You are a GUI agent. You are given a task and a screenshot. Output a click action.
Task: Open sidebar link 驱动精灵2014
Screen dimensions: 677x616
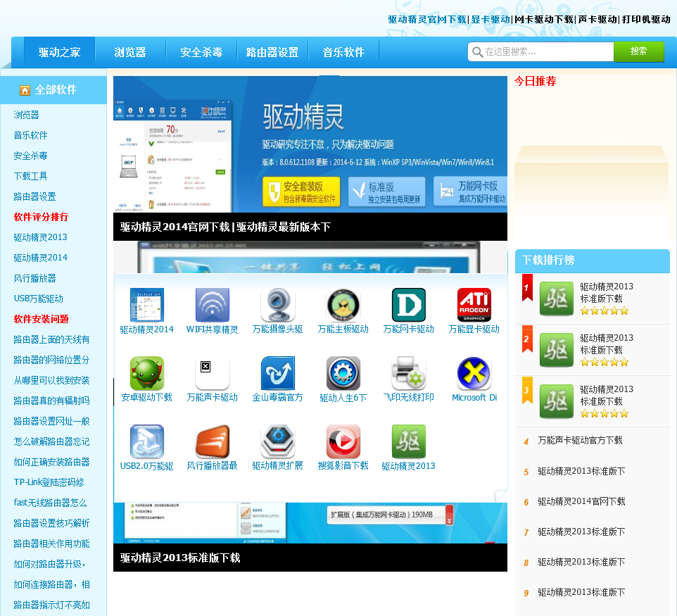pos(41,258)
